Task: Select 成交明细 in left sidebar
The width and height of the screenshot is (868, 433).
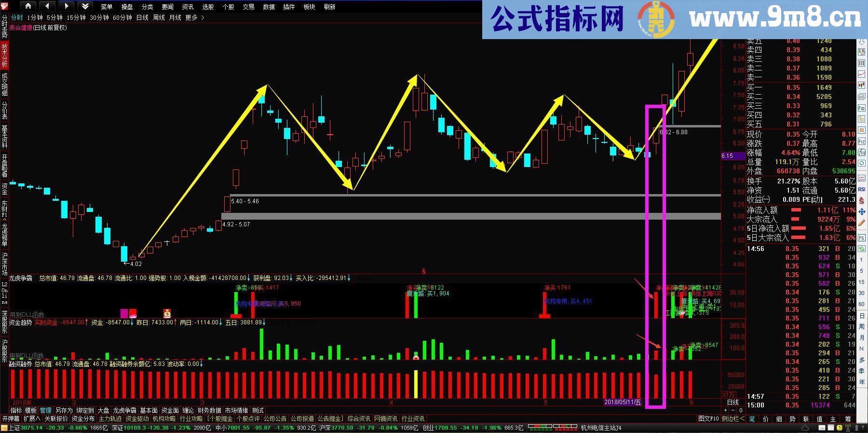Action: point(4,84)
